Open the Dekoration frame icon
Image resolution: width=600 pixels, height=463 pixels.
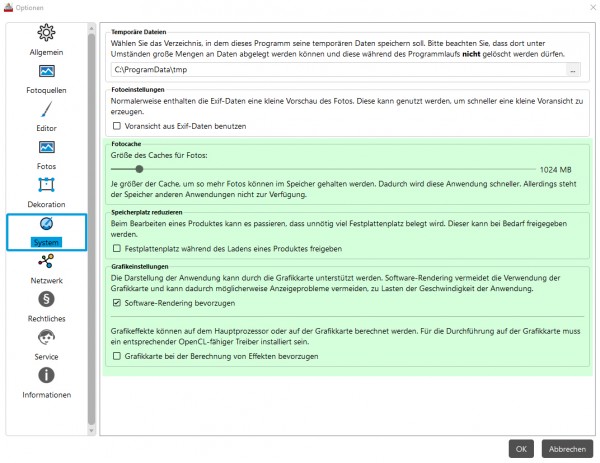(x=46, y=185)
